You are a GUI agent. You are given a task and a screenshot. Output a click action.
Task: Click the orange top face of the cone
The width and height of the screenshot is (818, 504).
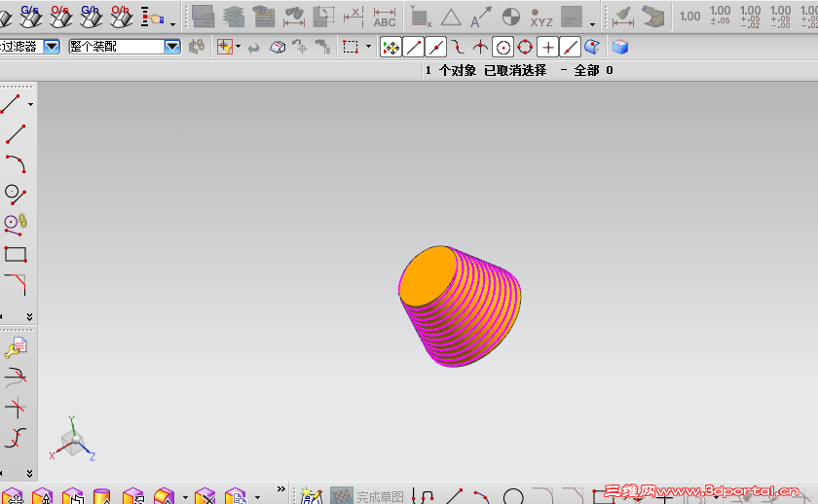pos(428,276)
